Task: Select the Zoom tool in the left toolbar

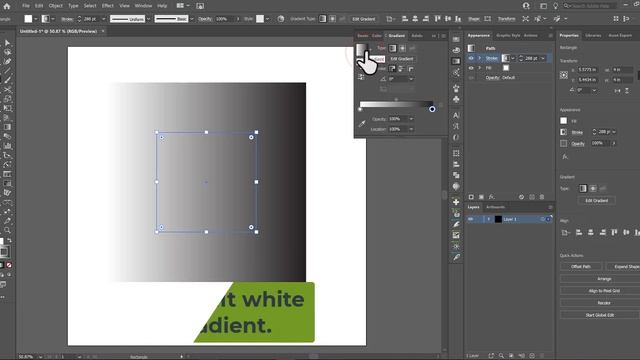Action: [x=7, y=230]
